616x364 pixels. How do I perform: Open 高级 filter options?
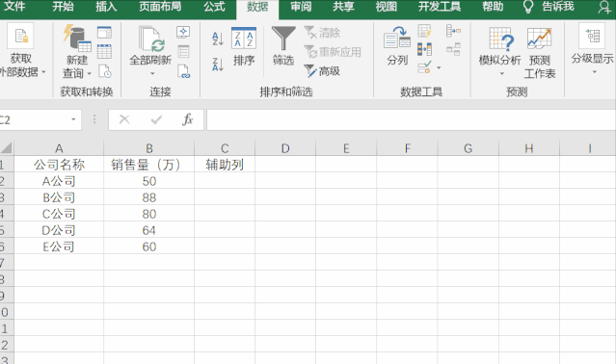(x=322, y=71)
